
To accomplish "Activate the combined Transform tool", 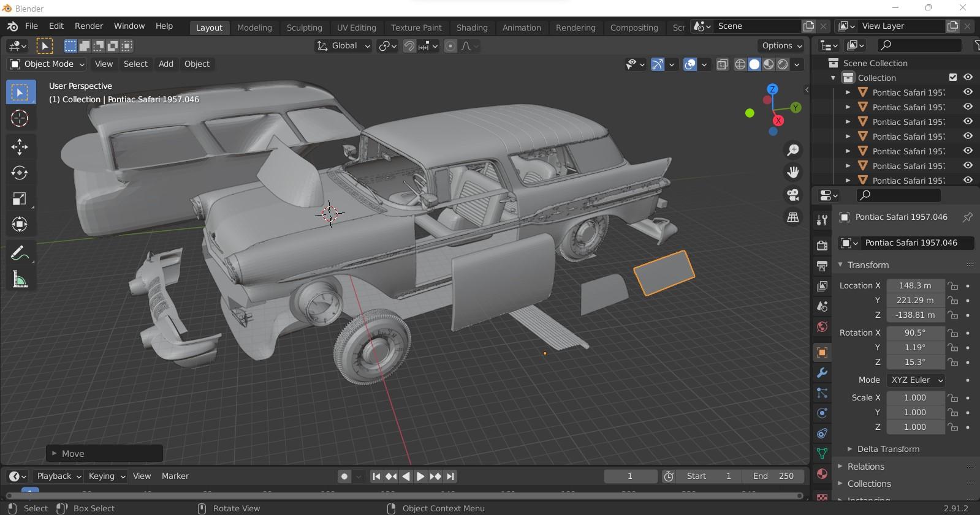I will pyautogui.click(x=20, y=224).
